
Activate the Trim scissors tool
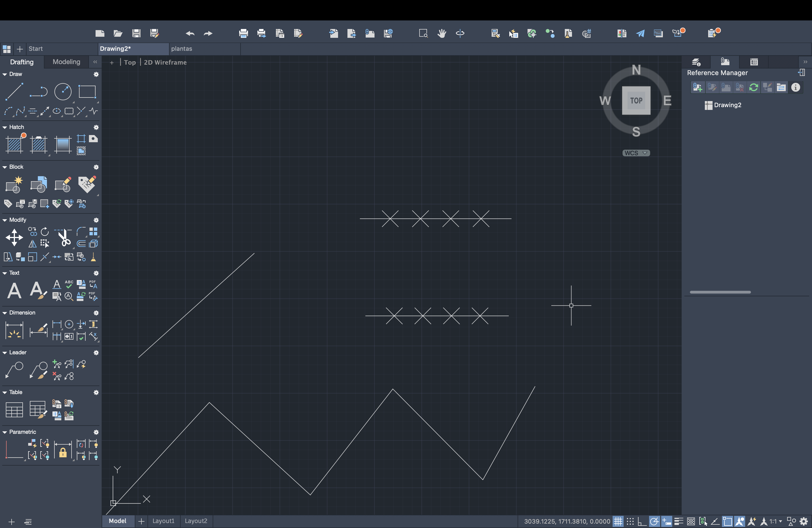[x=63, y=237]
